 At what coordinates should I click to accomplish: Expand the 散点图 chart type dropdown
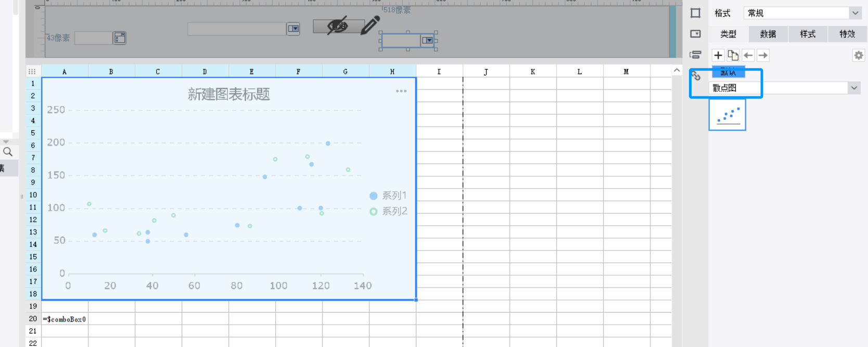click(854, 88)
